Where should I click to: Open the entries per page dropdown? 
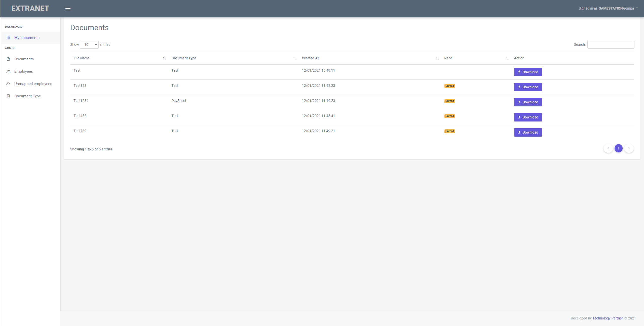coord(89,45)
